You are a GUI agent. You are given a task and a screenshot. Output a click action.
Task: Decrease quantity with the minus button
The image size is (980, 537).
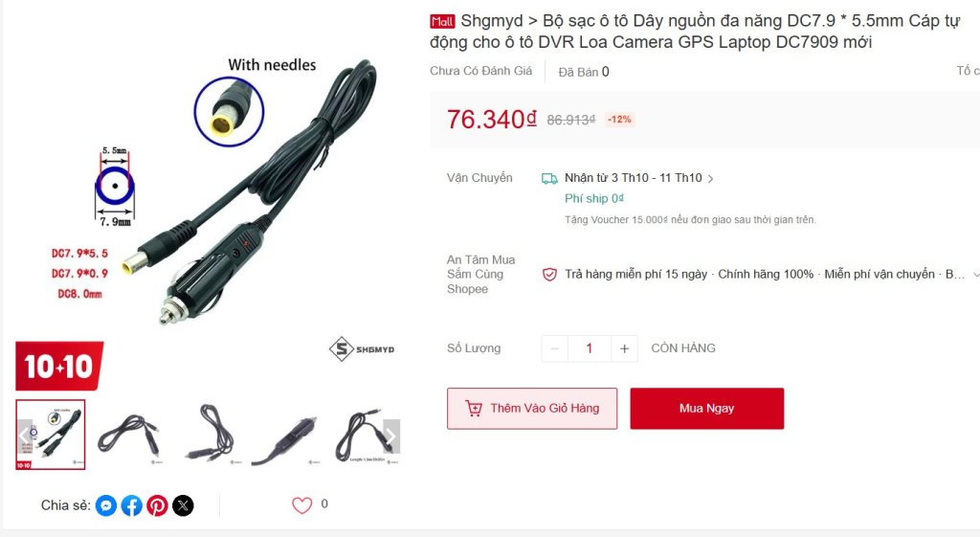pos(555,348)
